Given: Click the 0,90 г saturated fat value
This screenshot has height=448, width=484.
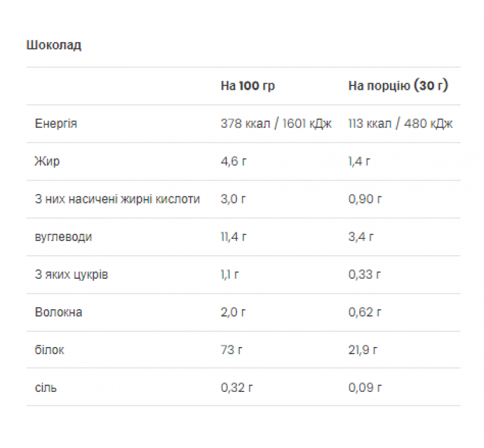Looking at the screenshot, I should (x=365, y=199).
